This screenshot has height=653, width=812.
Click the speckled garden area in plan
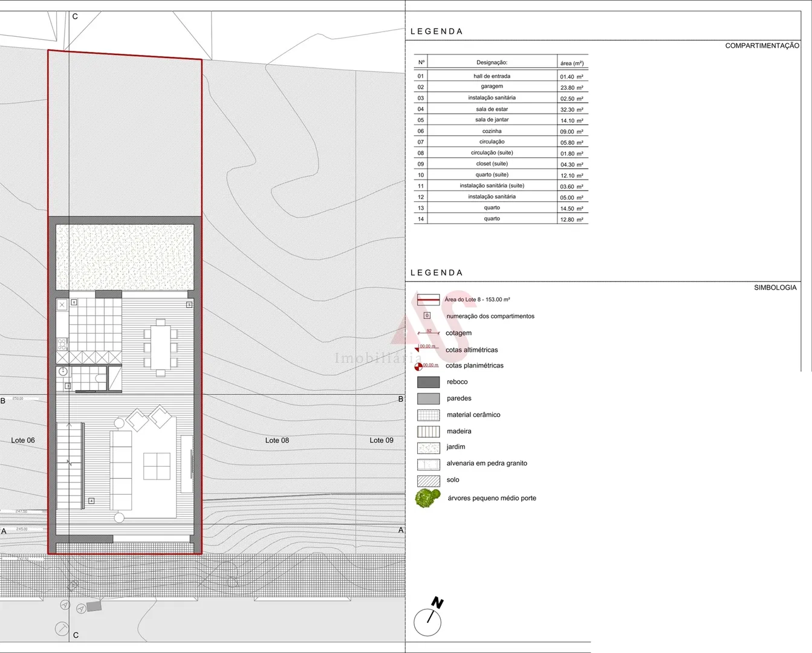click(125, 258)
